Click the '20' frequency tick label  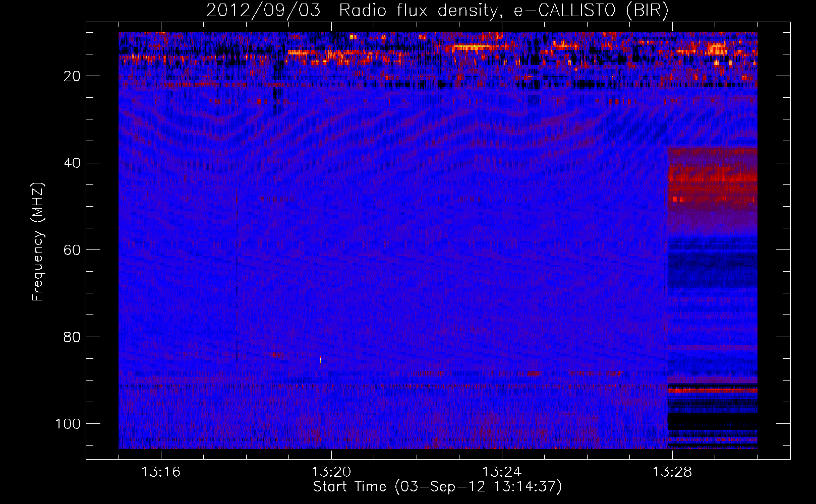tap(73, 76)
